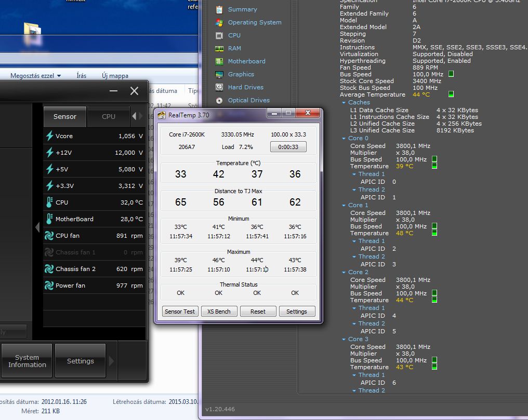Click the Summary clipboard icon
Viewport: 528px width, 420px height.
[219, 9]
